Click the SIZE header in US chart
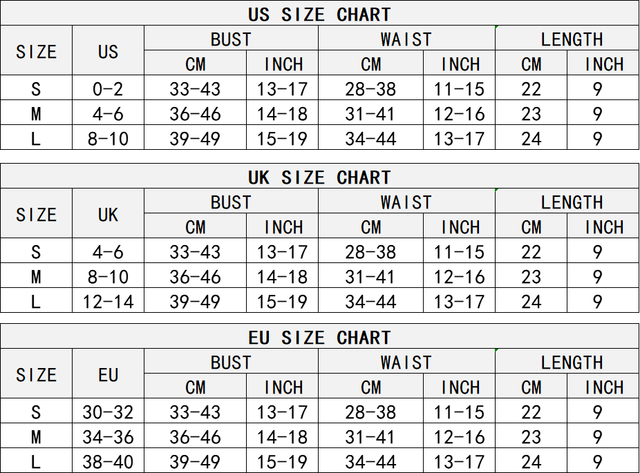Screen dimensions: 640x473 pos(36,52)
